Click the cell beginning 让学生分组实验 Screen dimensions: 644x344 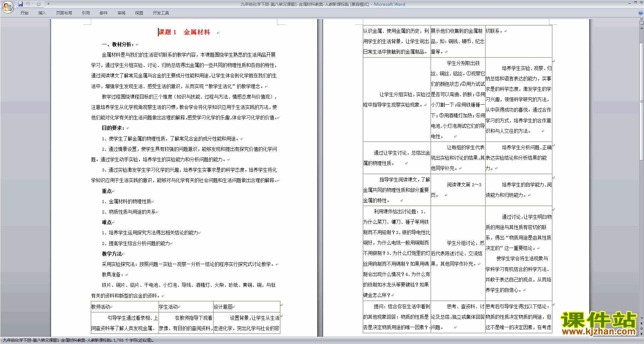point(396,99)
